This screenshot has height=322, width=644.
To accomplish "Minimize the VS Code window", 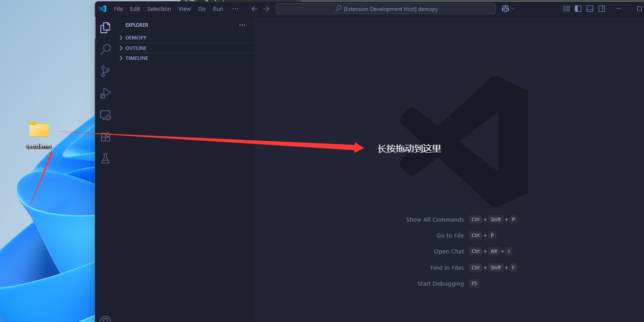I will point(619,9).
